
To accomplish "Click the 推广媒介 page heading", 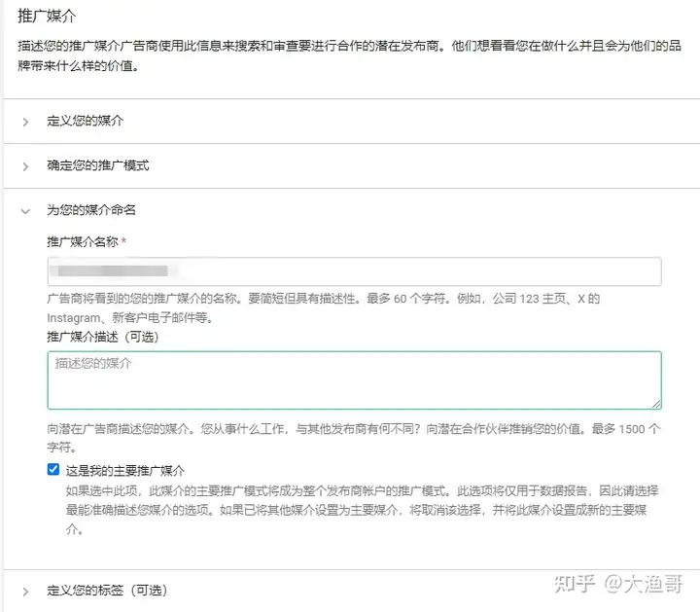I will 47,17.
